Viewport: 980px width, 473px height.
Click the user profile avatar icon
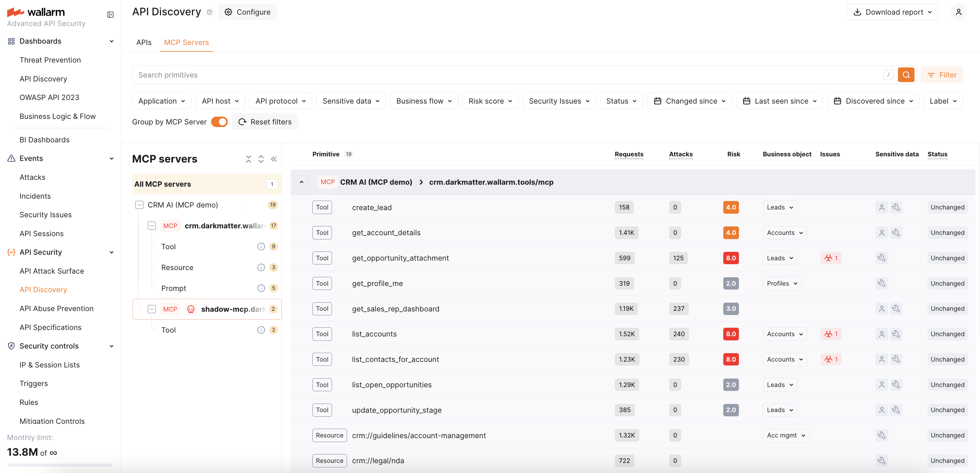[958, 12]
